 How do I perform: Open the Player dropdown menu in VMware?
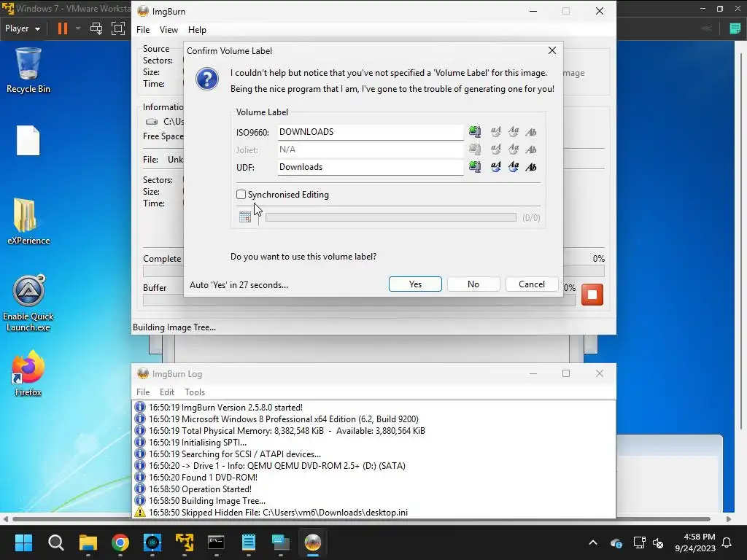tap(23, 28)
